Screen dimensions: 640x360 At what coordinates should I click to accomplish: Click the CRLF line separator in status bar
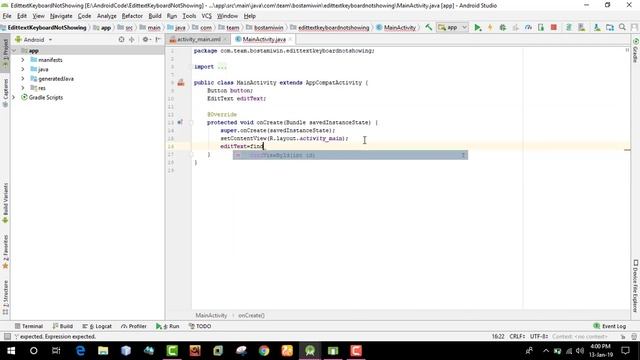[x=517, y=336]
